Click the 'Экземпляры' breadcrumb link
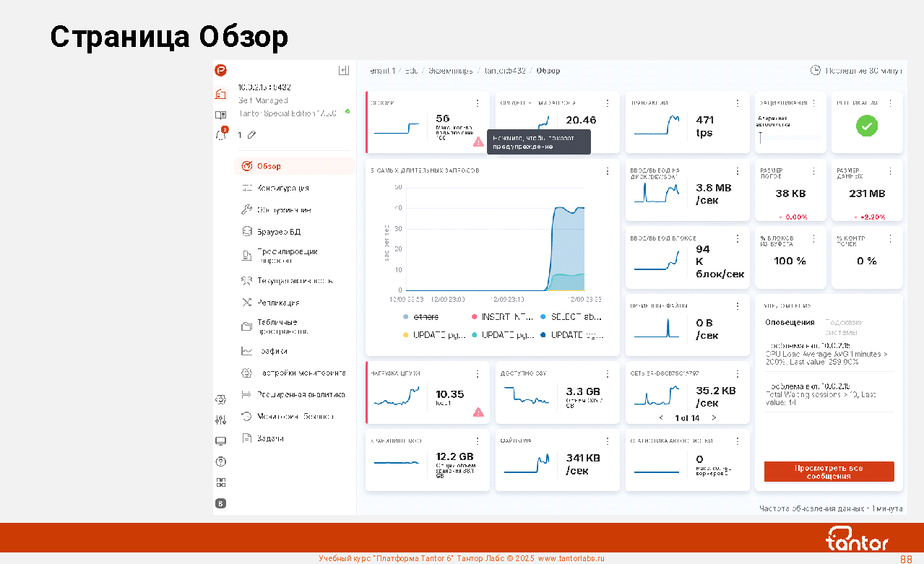This screenshot has height=564, width=924. pyautogui.click(x=450, y=71)
